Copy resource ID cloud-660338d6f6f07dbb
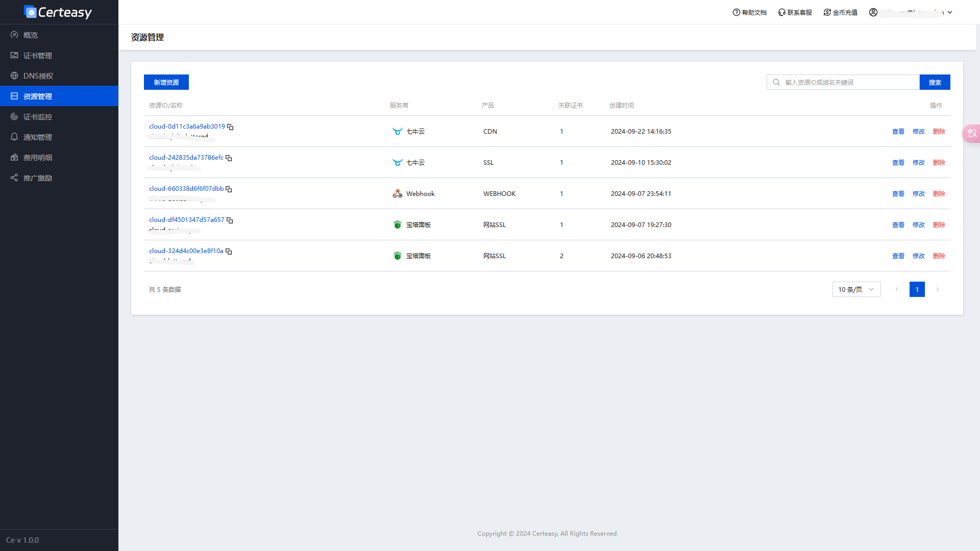The image size is (980, 551). click(x=229, y=189)
